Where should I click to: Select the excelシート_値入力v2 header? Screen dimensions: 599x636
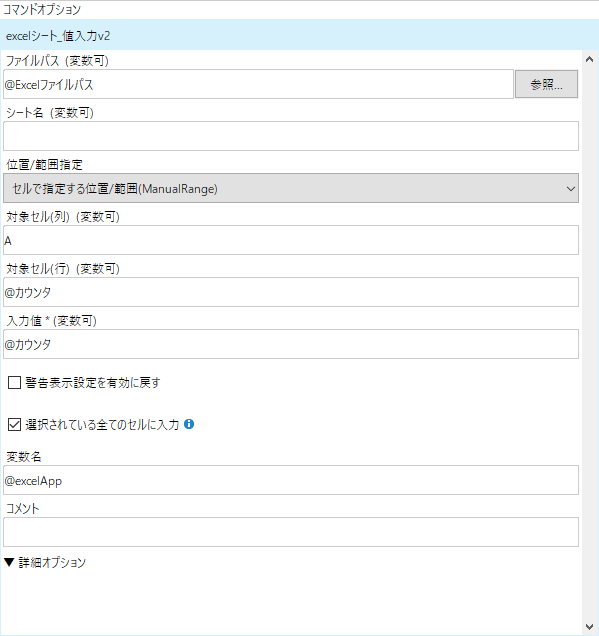(x=299, y=36)
